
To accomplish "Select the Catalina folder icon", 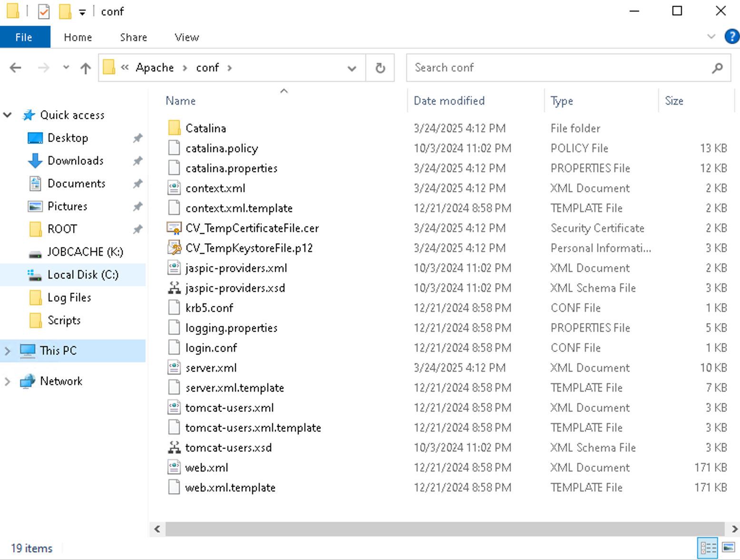I will [x=174, y=128].
